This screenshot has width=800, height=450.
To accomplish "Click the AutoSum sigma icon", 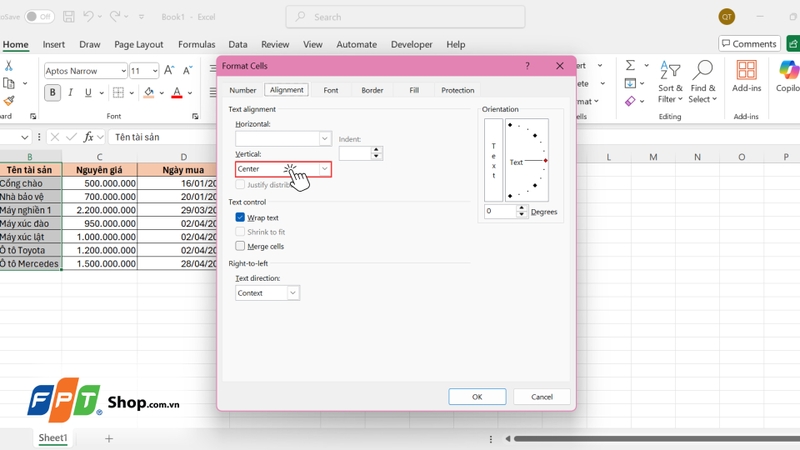I will [631, 65].
